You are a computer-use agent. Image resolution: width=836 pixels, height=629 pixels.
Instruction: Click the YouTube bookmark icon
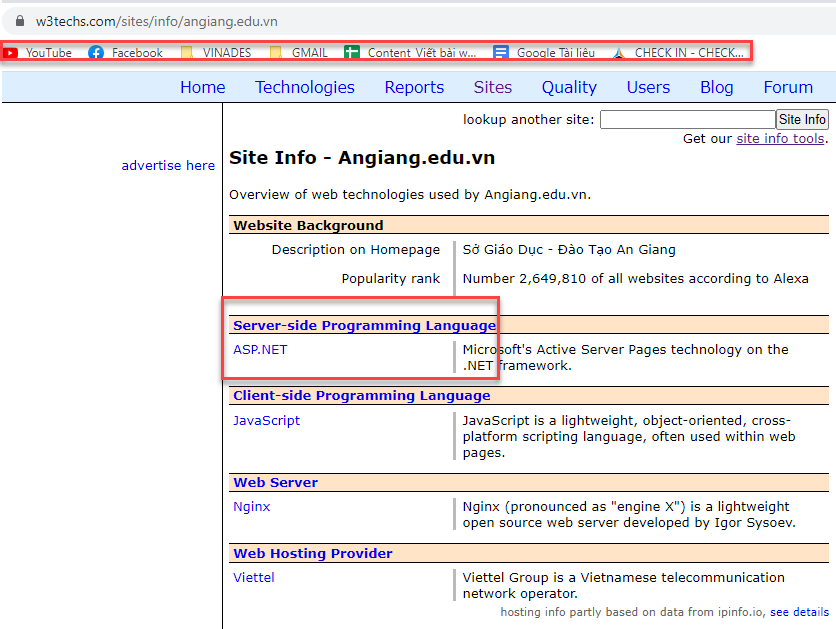click(x=11, y=53)
